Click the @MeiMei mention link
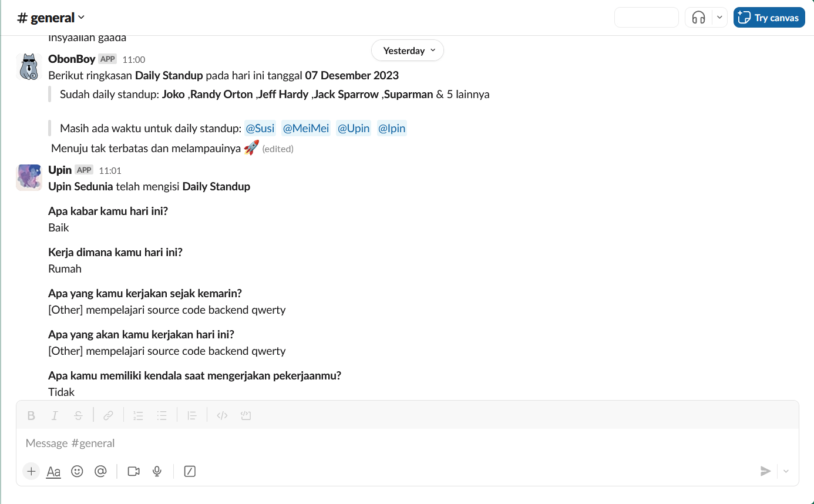 pyautogui.click(x=306, y=128)
